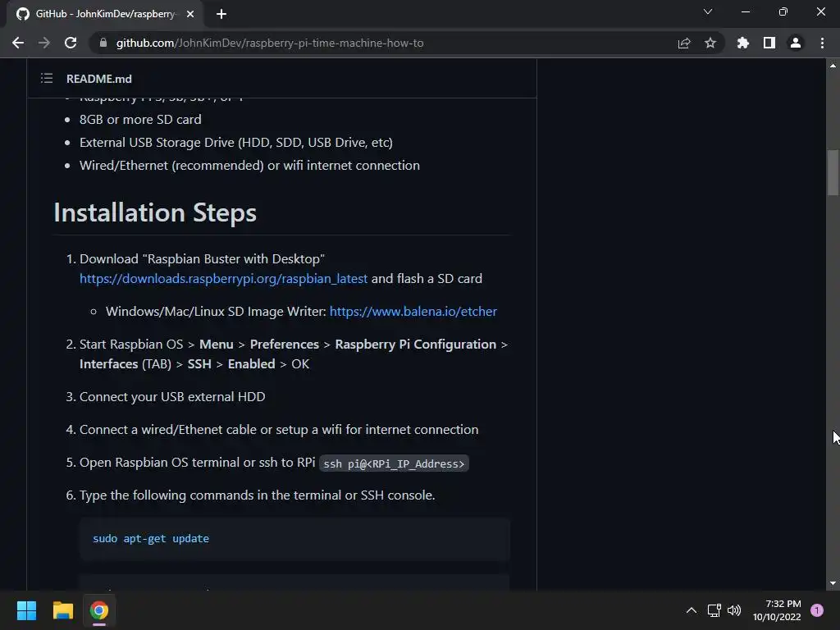Viewport: 840px width, 630px height.
Task: Click the 'External USB Storage Drive' bullet
Action: coord(235,143)
